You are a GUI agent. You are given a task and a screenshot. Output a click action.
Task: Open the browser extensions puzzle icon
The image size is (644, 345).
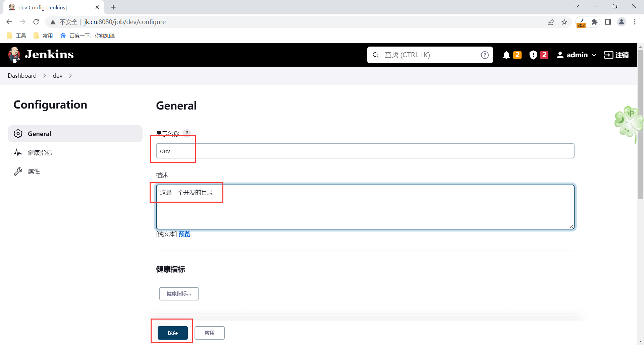594,22
